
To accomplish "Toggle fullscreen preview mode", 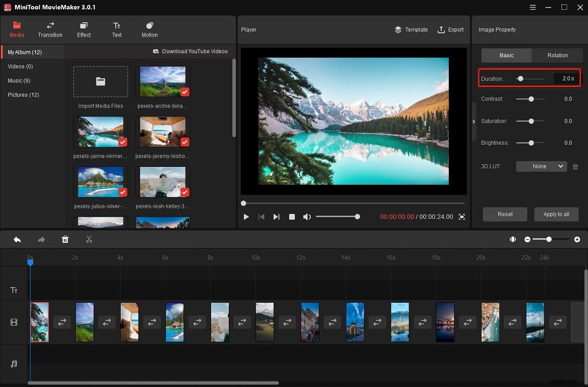I will click(x=462, y=217).
